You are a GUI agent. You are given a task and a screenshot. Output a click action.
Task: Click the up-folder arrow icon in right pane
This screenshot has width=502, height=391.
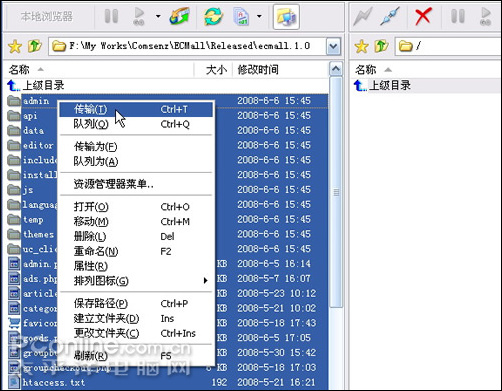click(x=381, y=46)
